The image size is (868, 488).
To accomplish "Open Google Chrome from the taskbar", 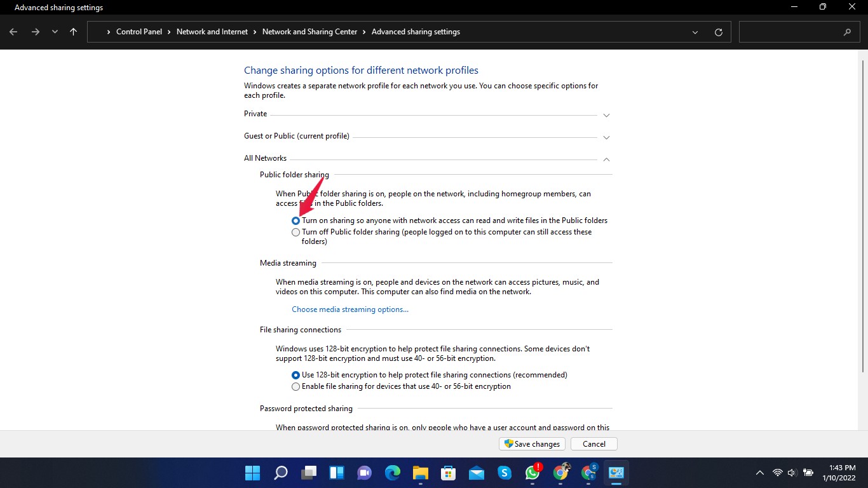I will pyautogui.click(x=560, y=473).
